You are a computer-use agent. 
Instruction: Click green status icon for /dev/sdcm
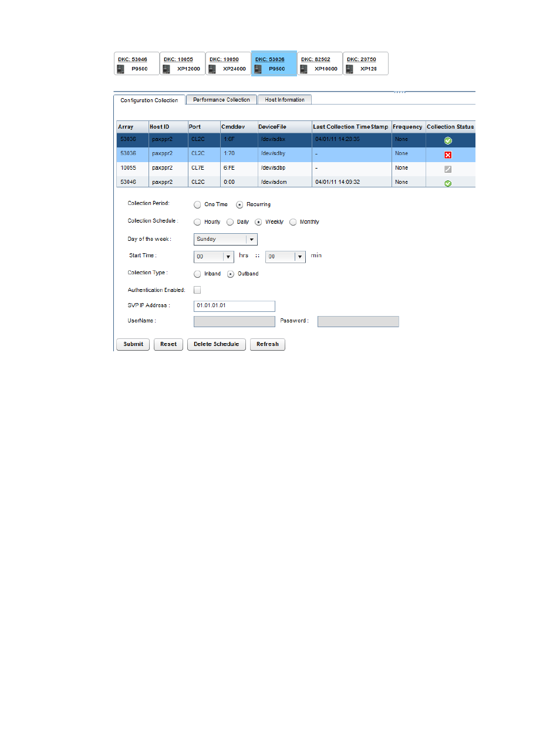pos(448,183)
